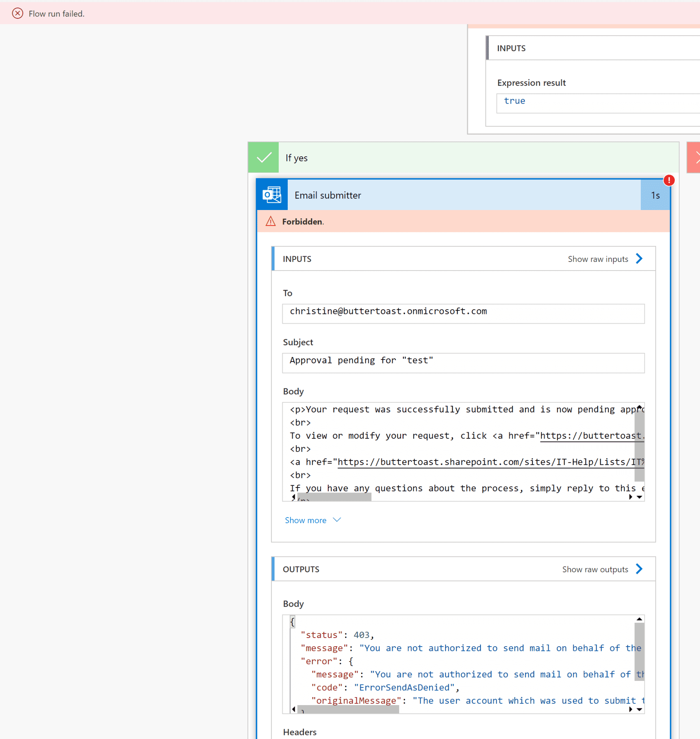Click the Subject input field

(463, 361)
